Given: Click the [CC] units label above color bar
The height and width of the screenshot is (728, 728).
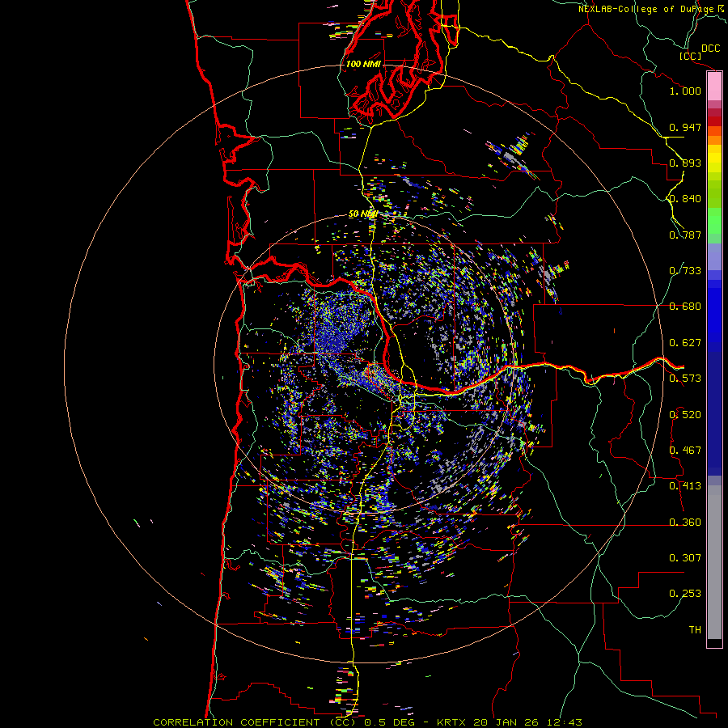Looking at the screenshot, I should (x=690, y=56).
